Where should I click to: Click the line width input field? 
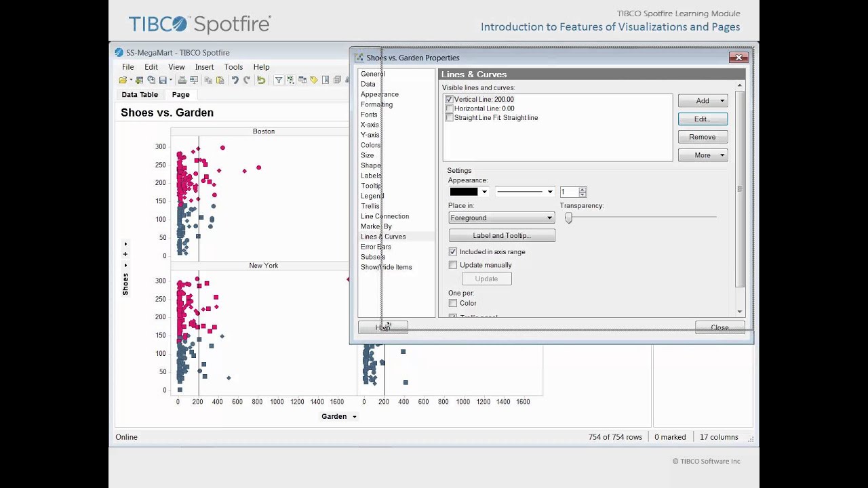coord(569,192)
